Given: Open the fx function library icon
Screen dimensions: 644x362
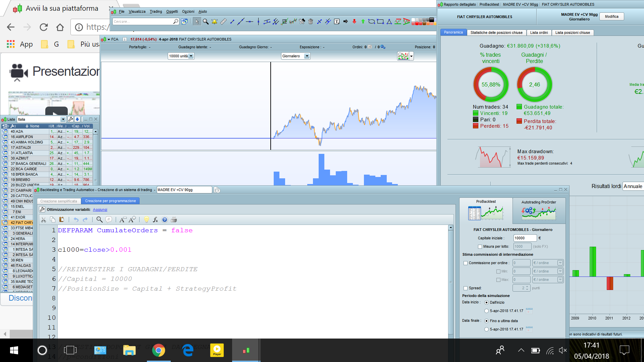Looking at the screenshot, I should coord(155,220).
